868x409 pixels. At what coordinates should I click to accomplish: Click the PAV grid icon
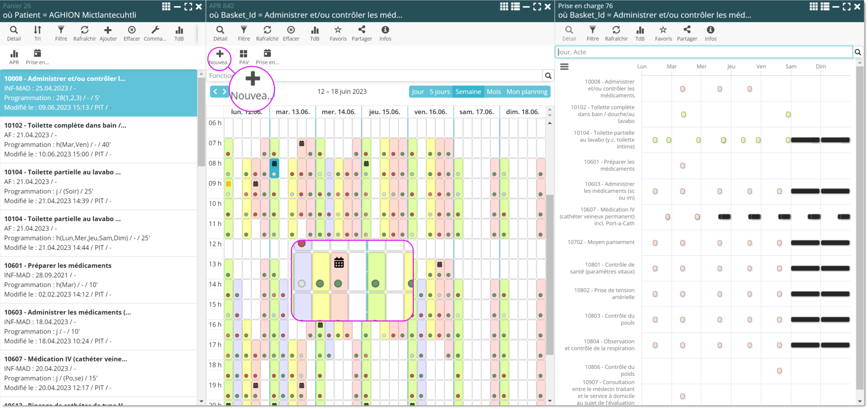(x=244, y=57)
